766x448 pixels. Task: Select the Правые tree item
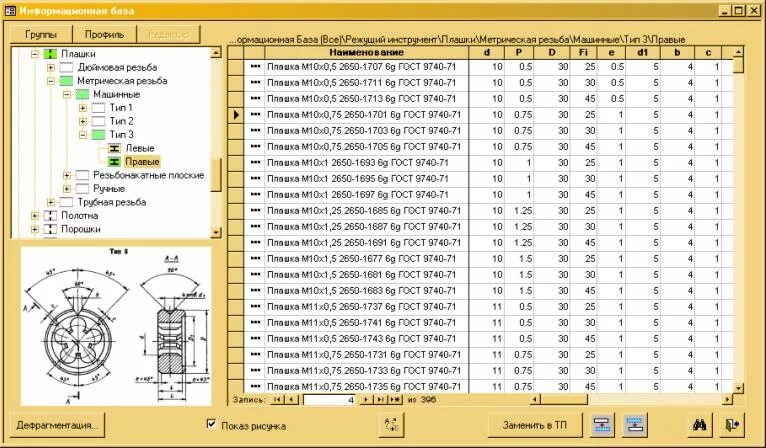click(142, 162)
